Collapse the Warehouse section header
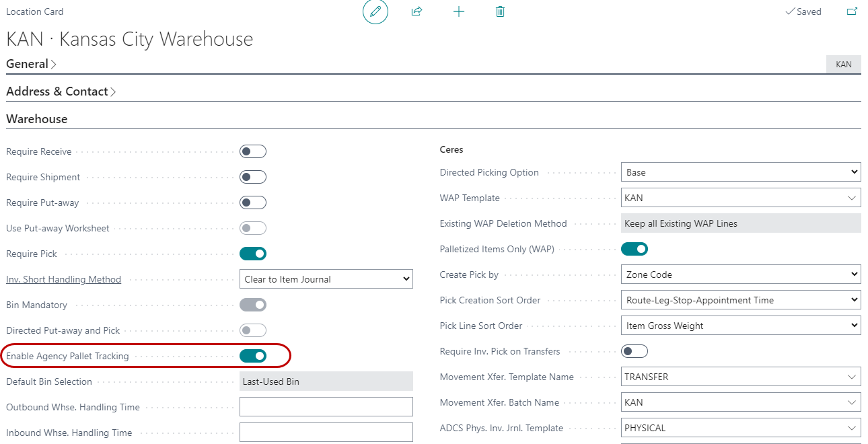 click(x=37, y=119)
